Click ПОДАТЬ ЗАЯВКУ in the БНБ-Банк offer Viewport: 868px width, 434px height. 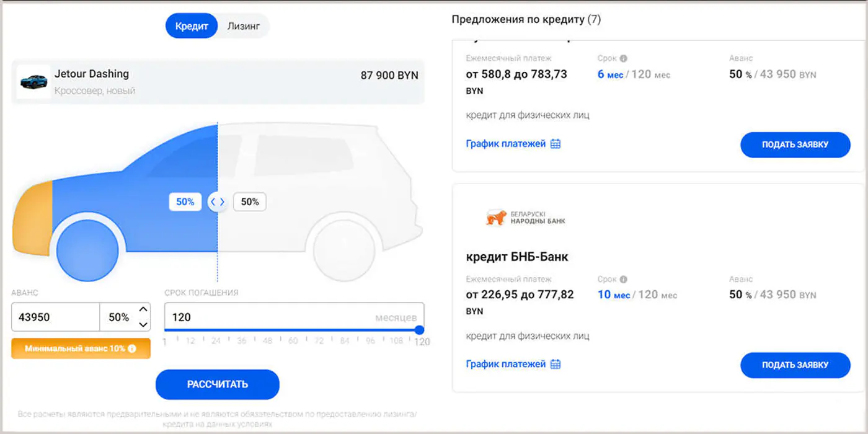[795, 365]
